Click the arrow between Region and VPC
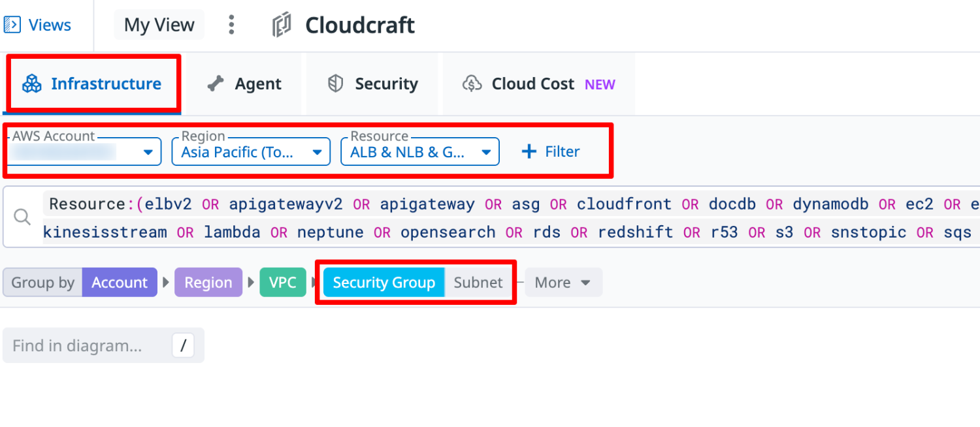Image resolution: width=980 pixels, height=427 pixels. 251,283
